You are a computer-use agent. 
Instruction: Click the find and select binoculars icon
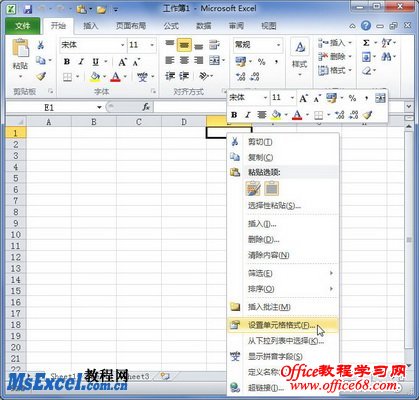point(386,57)
